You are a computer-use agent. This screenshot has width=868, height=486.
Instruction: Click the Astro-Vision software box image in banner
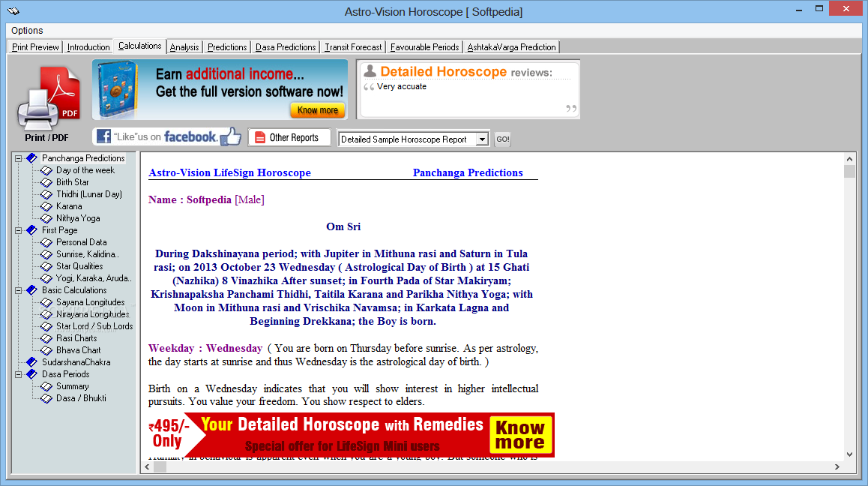[x=118, y=90]
